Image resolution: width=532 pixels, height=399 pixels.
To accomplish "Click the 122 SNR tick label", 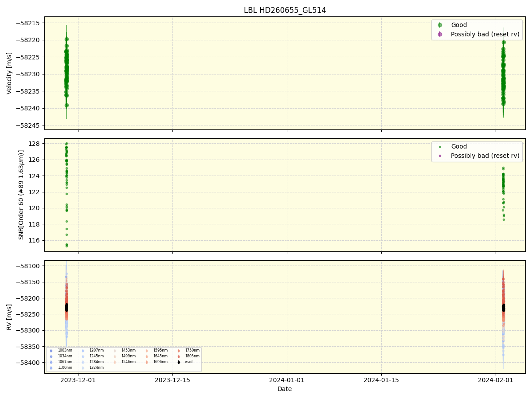I will coord(35,192).
